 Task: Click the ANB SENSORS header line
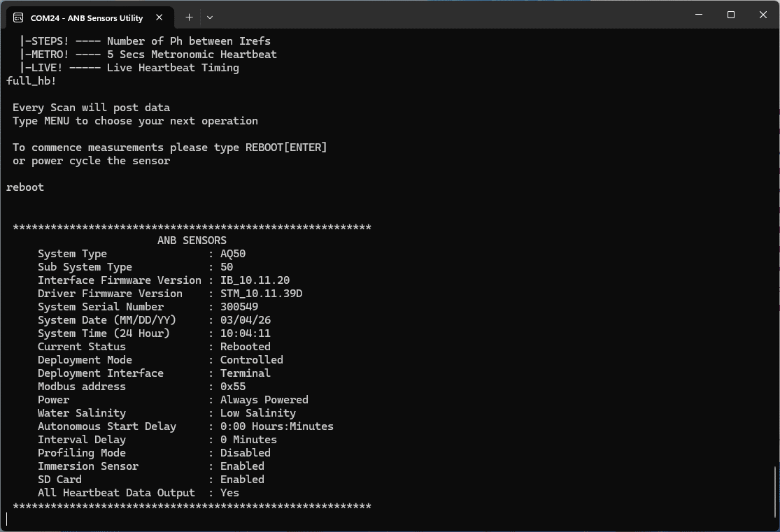(192, 240)
